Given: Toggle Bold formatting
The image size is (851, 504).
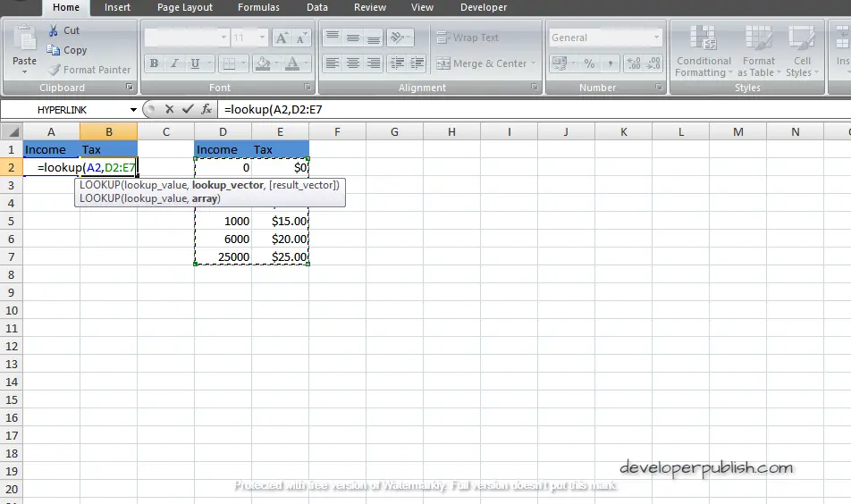Looking at the screenshot, I should 154,63.
